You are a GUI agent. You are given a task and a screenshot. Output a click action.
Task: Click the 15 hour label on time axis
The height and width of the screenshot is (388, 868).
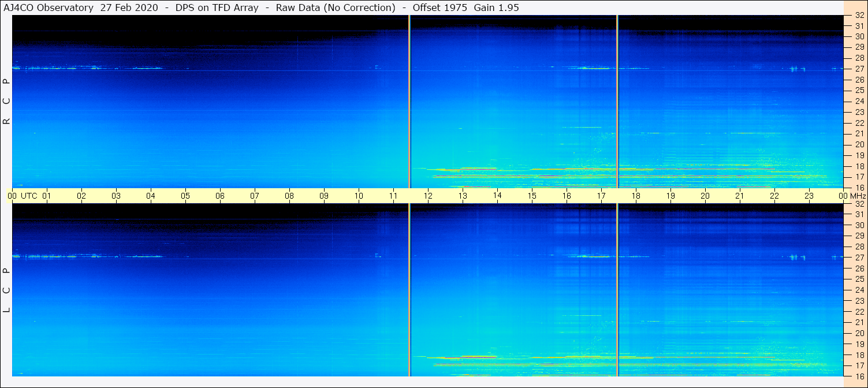click(532, 196)
